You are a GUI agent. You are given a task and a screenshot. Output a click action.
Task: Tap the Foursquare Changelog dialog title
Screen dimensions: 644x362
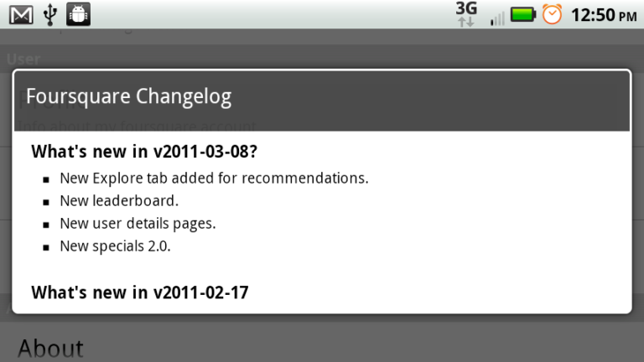coord(128,97)
